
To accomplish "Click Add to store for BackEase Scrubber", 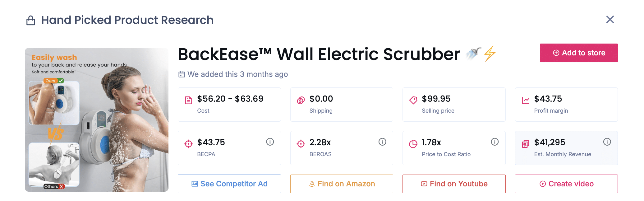I will coord(578,53).
